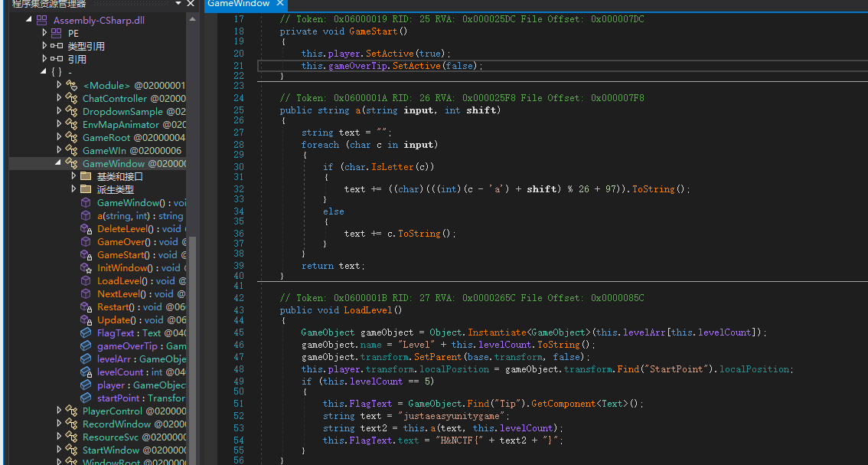
Task: Click the Token 0x0600001A comment on line 24
Action: (462, 98)
